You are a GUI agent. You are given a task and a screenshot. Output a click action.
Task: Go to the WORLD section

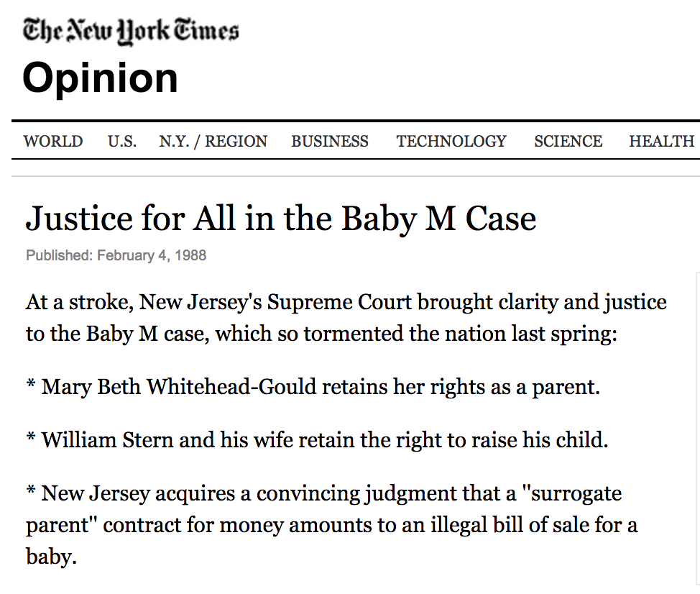click(x=53, y=142)
